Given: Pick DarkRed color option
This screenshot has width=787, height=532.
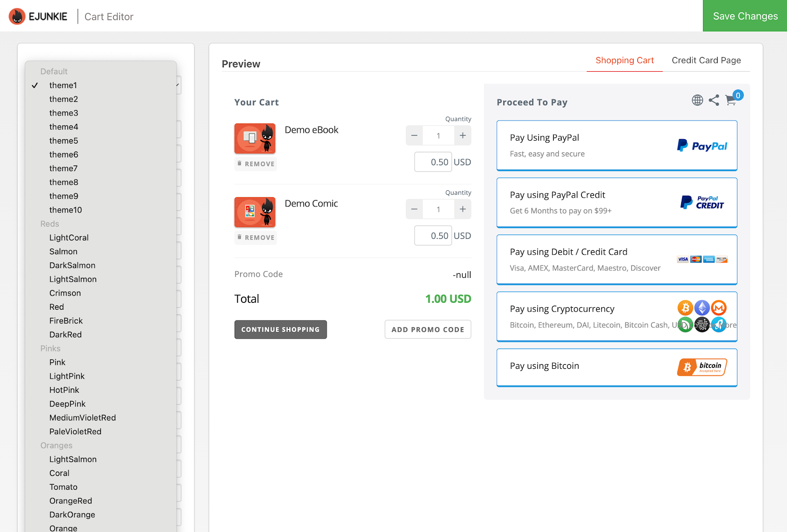Looking at the screenshot, I should tap(101, 334).
